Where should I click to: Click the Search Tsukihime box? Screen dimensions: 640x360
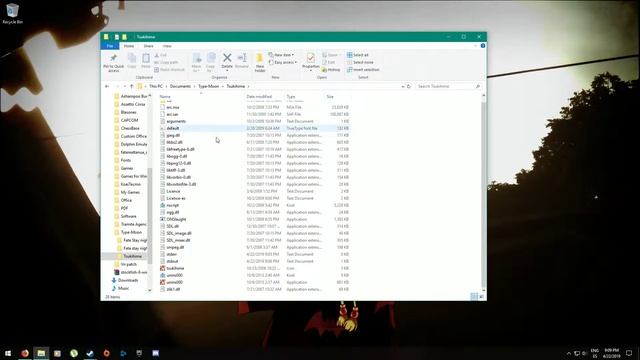pos(448,87)
